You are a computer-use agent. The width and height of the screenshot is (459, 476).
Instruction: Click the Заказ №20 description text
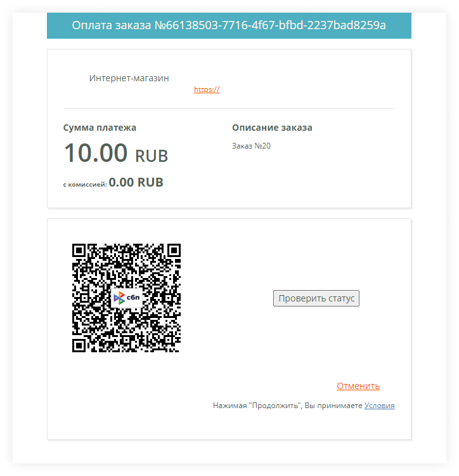click(251, 146)
